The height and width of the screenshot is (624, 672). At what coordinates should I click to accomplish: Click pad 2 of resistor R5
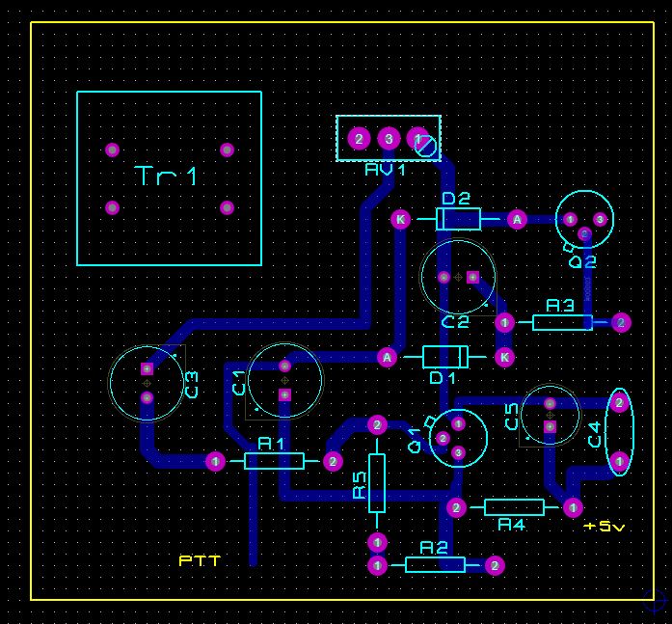coord(377,425)
